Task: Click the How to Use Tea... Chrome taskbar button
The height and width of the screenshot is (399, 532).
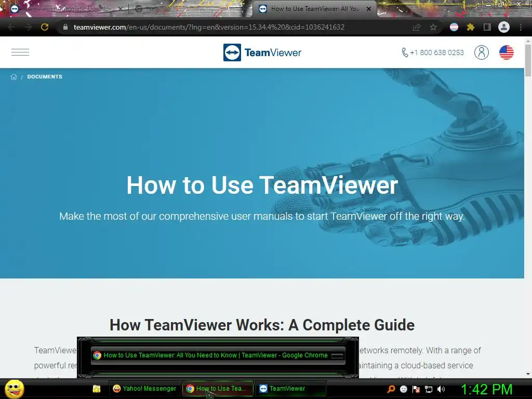Action: (x=218, y=389)
